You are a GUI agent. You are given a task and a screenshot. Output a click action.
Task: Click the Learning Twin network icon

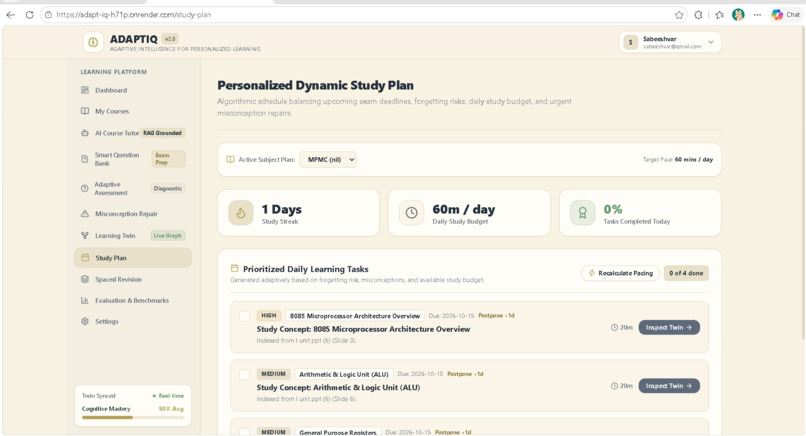85,235
